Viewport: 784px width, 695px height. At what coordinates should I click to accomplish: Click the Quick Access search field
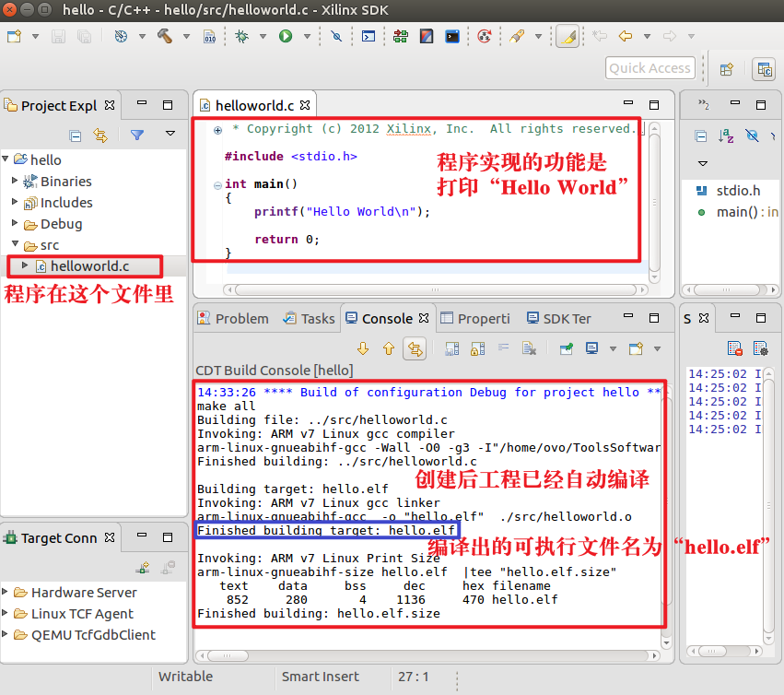tap(649, 68)
